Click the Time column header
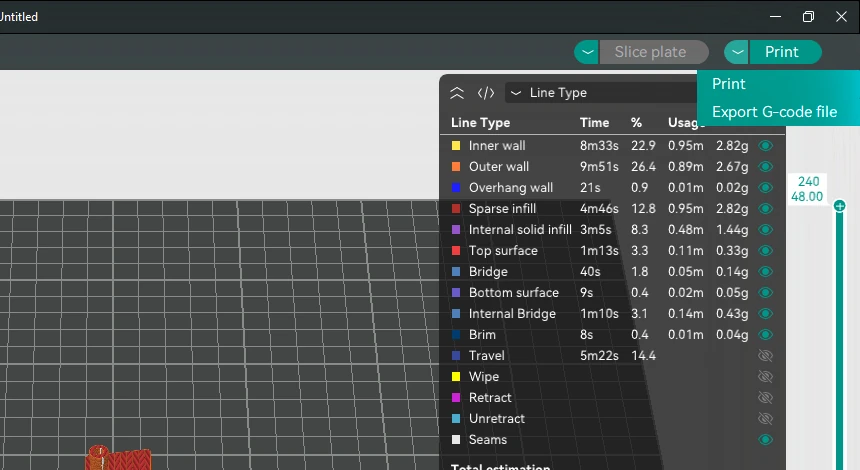860x470 pixels. (x=594, y=123)
